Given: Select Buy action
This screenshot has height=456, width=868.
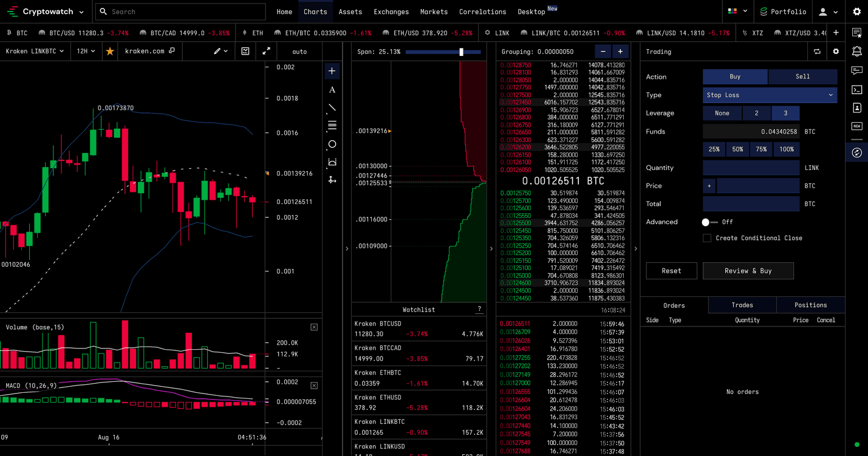Looking at the screenshot, I should (735, 77).
